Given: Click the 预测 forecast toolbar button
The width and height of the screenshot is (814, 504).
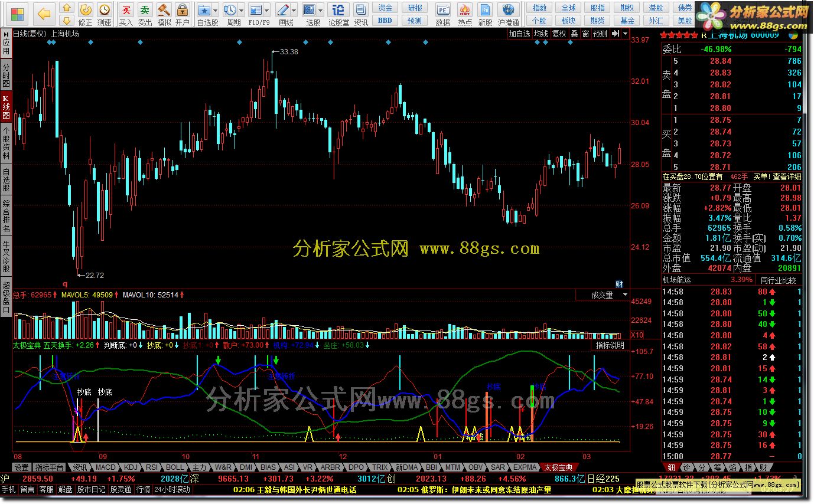Looking at the screenshot, I should (415, 21).
